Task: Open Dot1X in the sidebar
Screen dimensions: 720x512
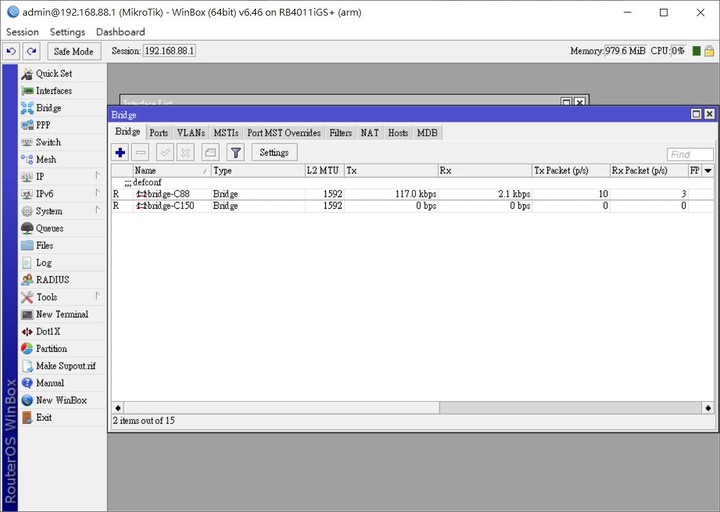Action: (62, 332)
